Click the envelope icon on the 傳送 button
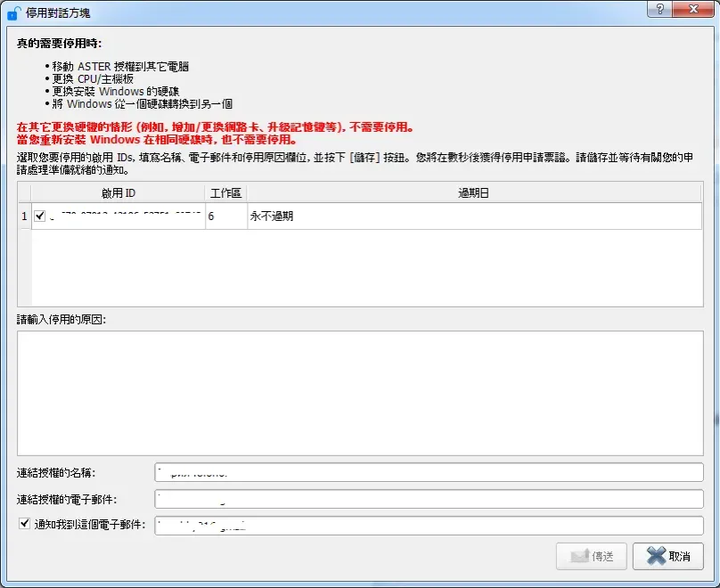The height and width of the screenshot is (588, 720). point(578,556)
